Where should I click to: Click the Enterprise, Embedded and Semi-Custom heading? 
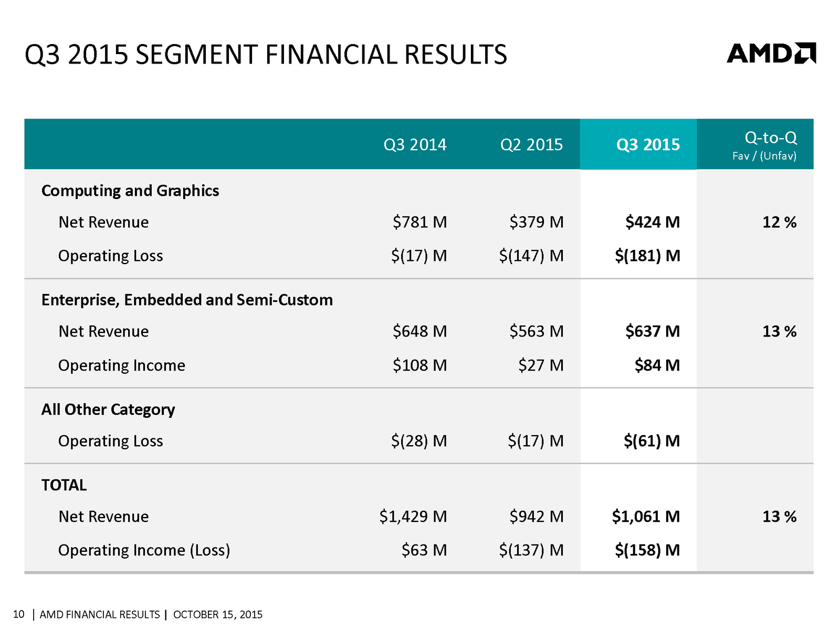pos(187,300)
